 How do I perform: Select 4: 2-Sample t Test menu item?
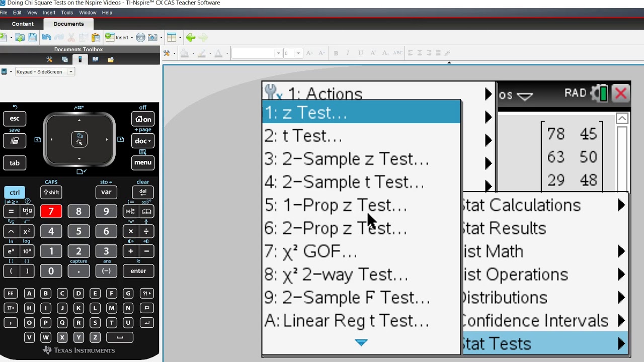(361, 182)
